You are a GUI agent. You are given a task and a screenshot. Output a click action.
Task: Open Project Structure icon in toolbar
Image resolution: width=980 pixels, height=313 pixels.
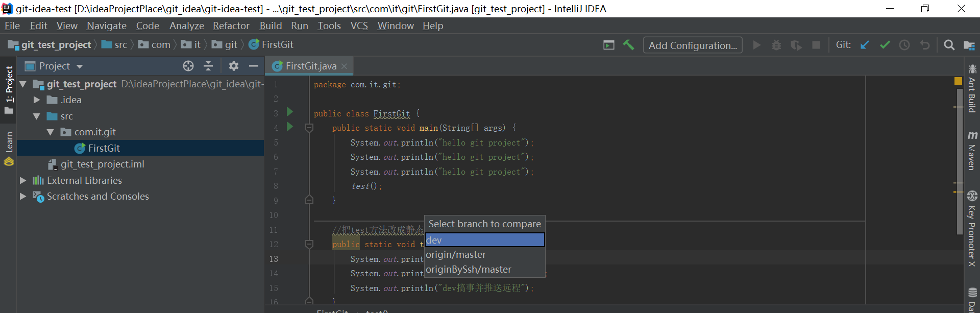(x=969, y=45)
